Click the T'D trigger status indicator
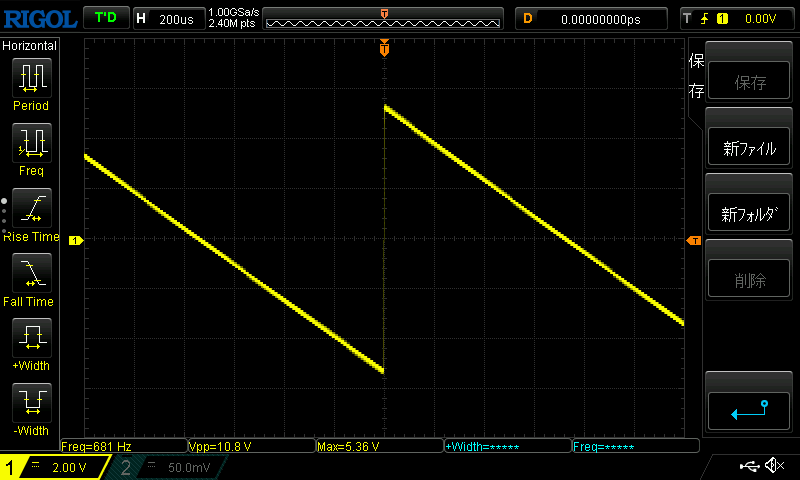Viewport: 800px width, 480px height. (x=106, y=18)
